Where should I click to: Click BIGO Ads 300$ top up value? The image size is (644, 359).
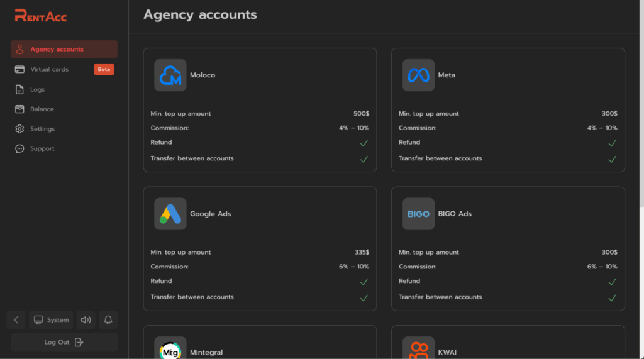(609, 252)
